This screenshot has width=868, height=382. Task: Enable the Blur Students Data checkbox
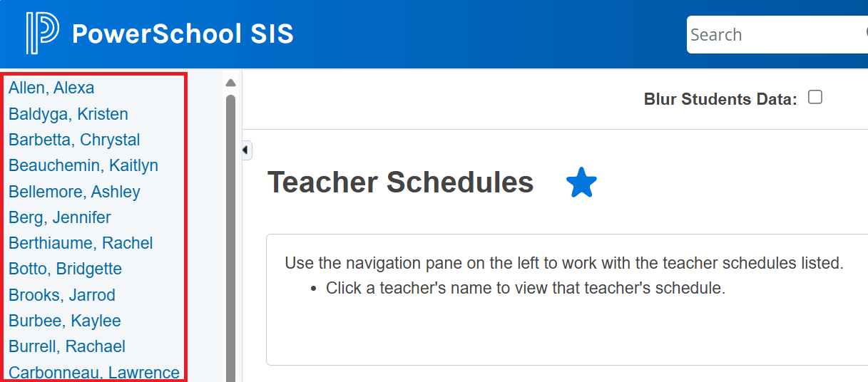tap(815, 98)
